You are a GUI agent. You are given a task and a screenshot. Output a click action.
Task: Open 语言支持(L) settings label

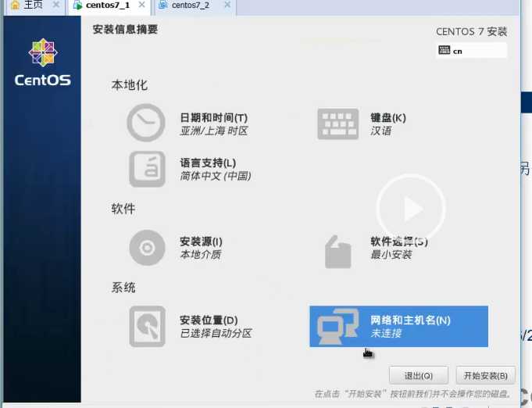[x=208, y=163]
